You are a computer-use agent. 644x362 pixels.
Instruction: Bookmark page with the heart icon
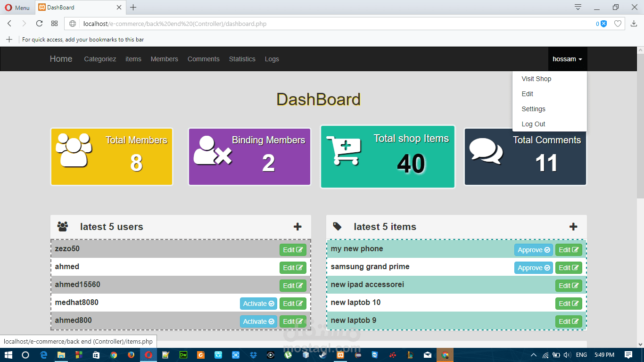(x=618, y=24)
